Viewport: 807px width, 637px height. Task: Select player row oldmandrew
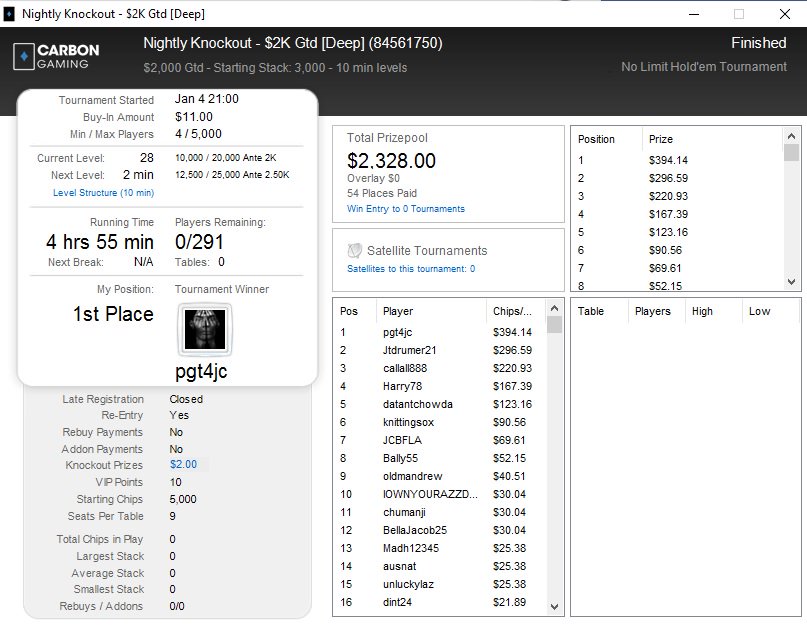(x=440, y=476)
